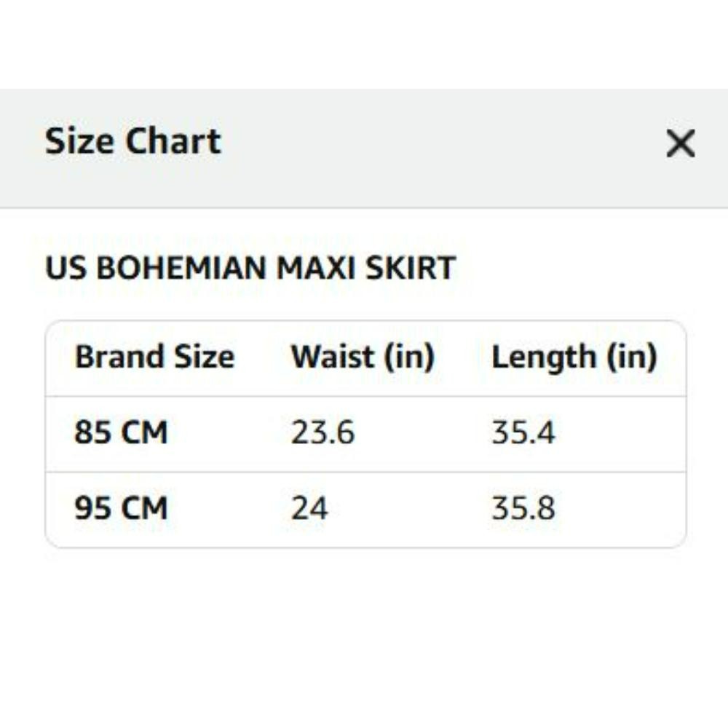
Task: Click the 23.6 waist value
Action: 323,432
